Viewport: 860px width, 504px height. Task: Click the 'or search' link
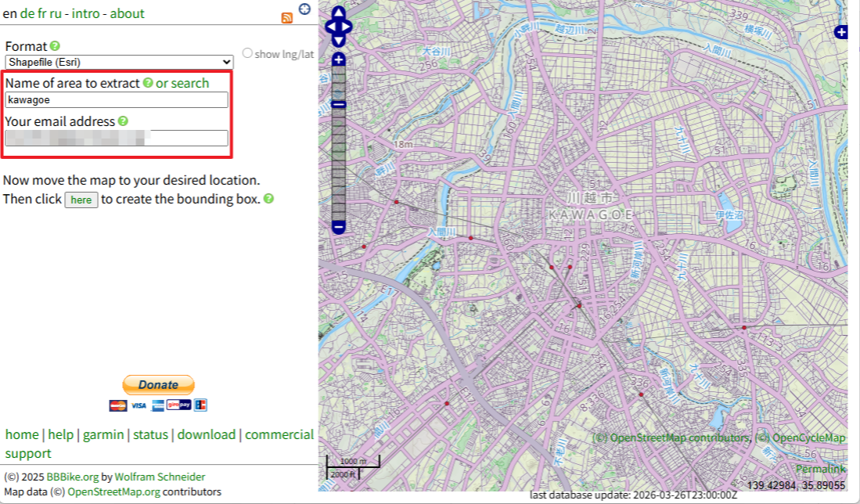(x=182, y=83)
